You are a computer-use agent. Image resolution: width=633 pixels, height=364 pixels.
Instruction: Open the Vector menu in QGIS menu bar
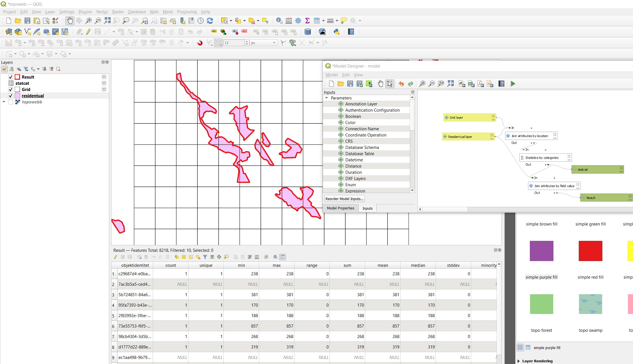point(102,12)
